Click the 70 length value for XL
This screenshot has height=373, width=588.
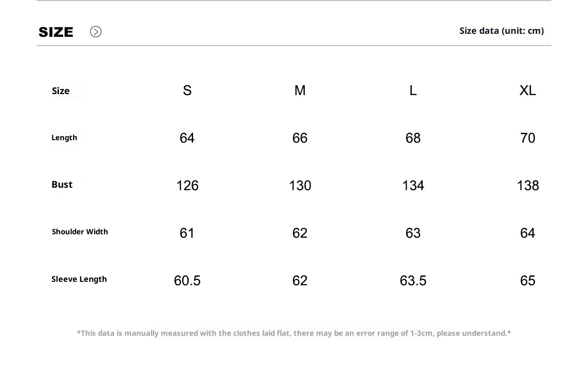coord(528,138)
